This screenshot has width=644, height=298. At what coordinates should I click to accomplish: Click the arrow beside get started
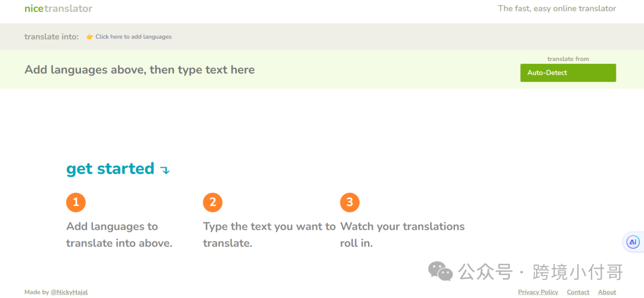coord(165,170)
